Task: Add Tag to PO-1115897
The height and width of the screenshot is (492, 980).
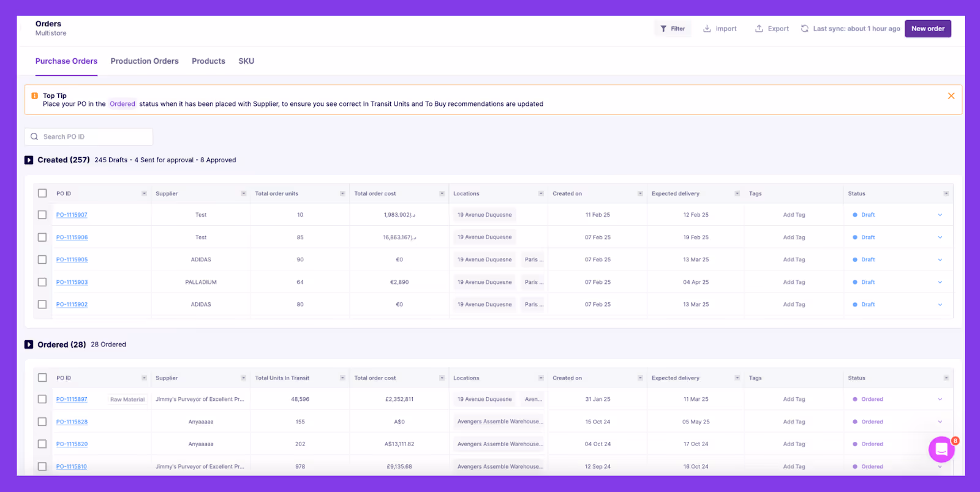Action: pos(794,399)
